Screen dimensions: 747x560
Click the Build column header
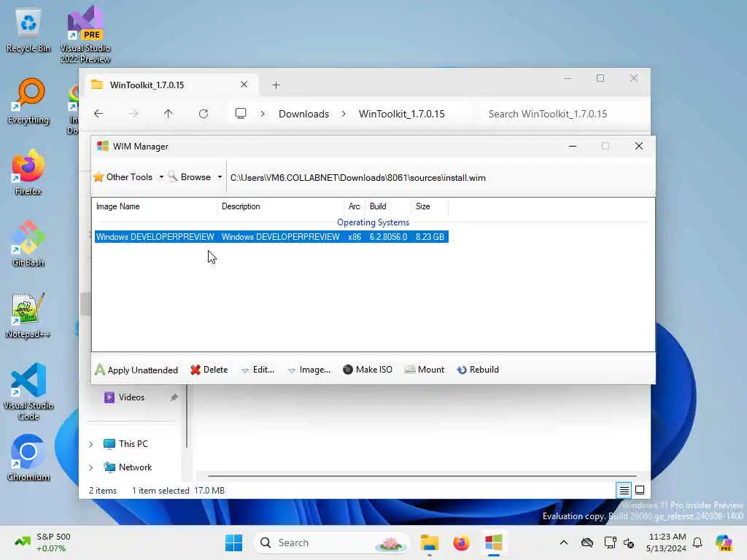pyautogui.click(x=388, y=206)
